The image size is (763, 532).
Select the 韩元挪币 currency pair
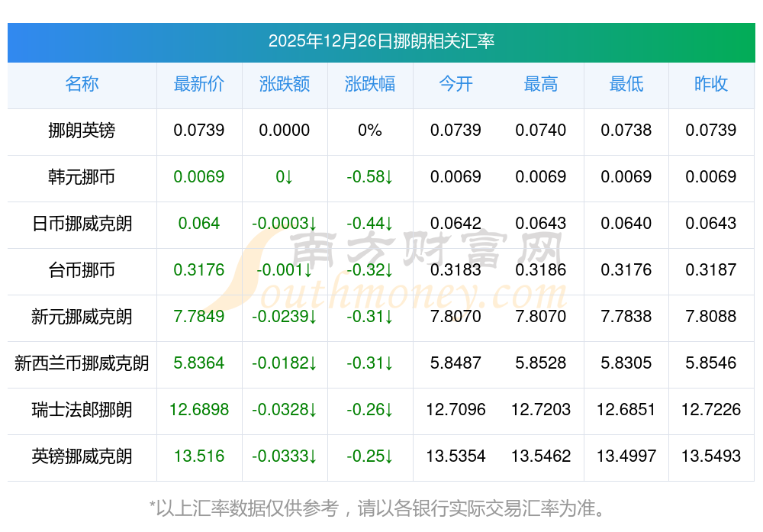82,177
